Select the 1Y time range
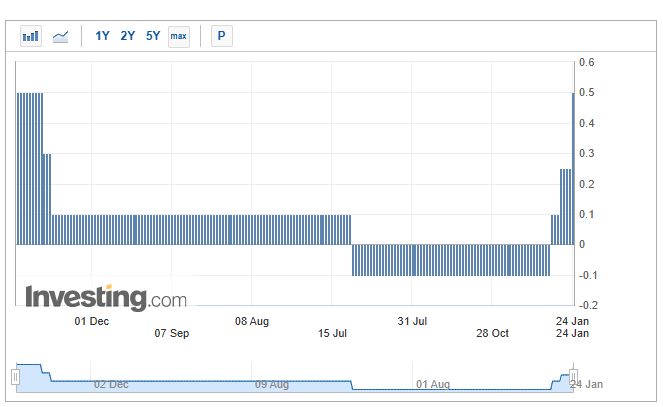 pos(102,36)
